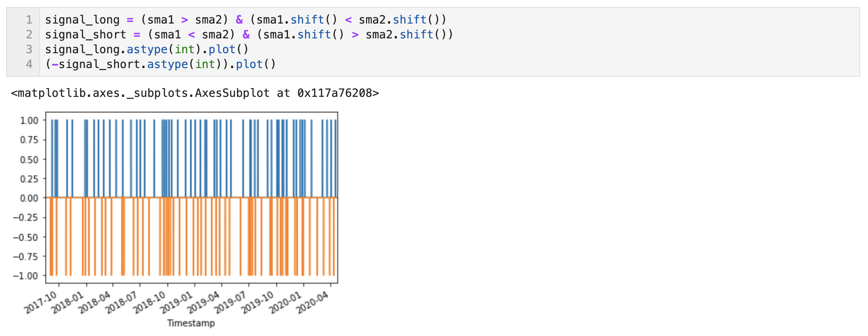Click line number 2 in the code cell
Viewport: 868px width, 336px height.
tap(29, 34)
